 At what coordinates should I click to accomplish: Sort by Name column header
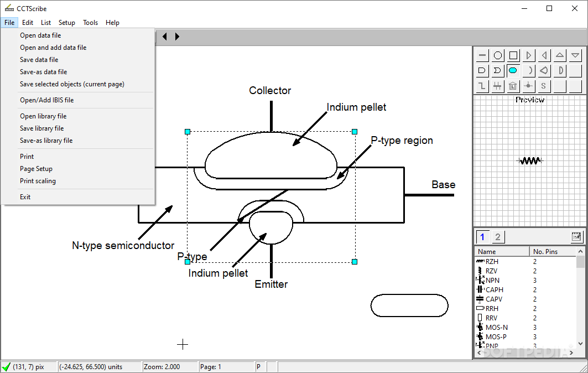[502, 251]
